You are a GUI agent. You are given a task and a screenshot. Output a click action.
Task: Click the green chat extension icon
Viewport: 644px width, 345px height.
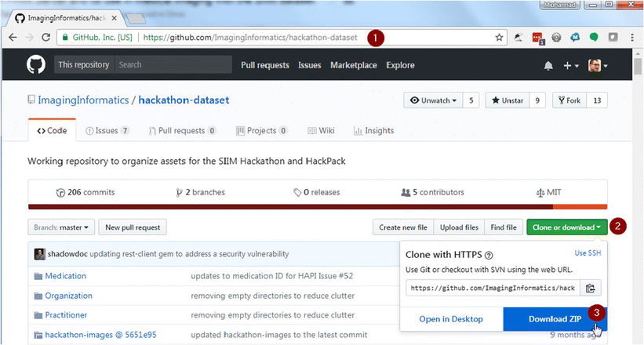(x=594, y=38)
